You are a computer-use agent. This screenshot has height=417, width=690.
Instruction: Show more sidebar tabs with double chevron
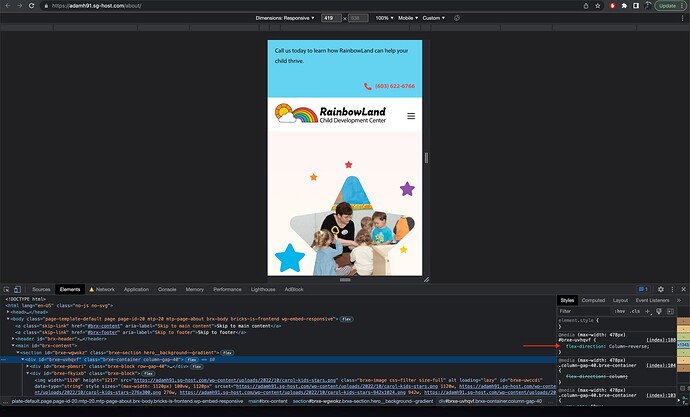(679, 300)
